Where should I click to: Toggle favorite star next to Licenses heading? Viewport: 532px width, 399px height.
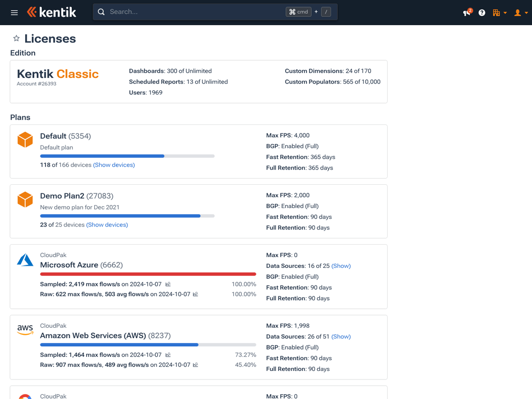pyautogui.click(x=16, y=38)
